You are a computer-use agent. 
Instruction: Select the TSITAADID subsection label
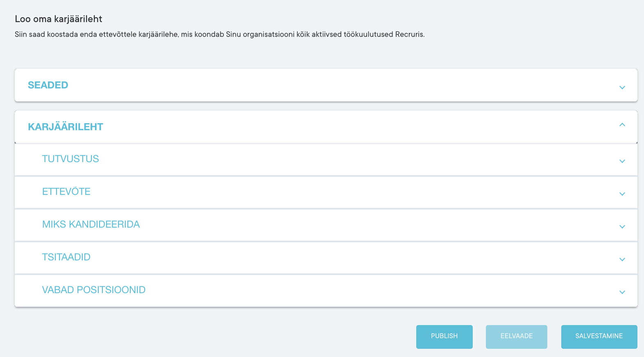point(66,257)
